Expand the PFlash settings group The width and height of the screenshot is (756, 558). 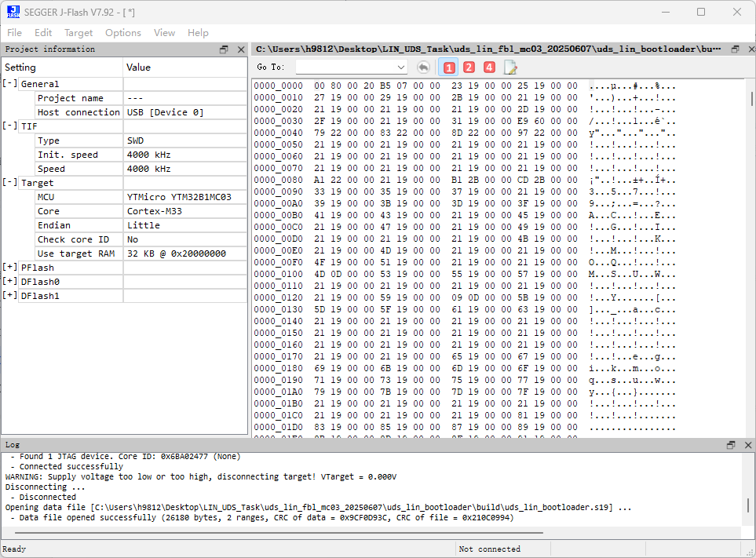(x=10, y=267)
